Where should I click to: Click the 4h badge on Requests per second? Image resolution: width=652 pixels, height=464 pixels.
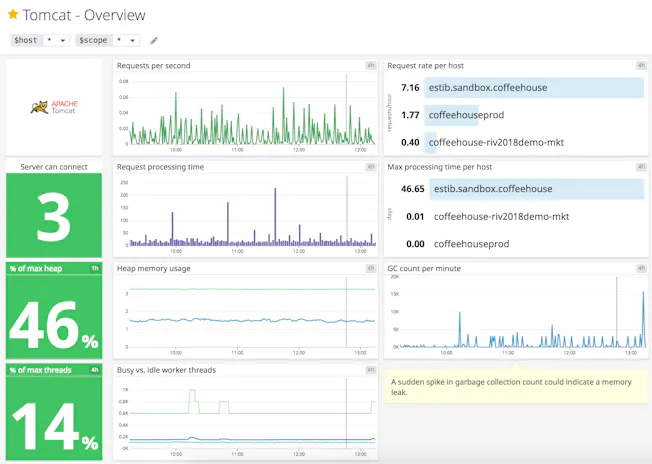click(x=370, y=66)
